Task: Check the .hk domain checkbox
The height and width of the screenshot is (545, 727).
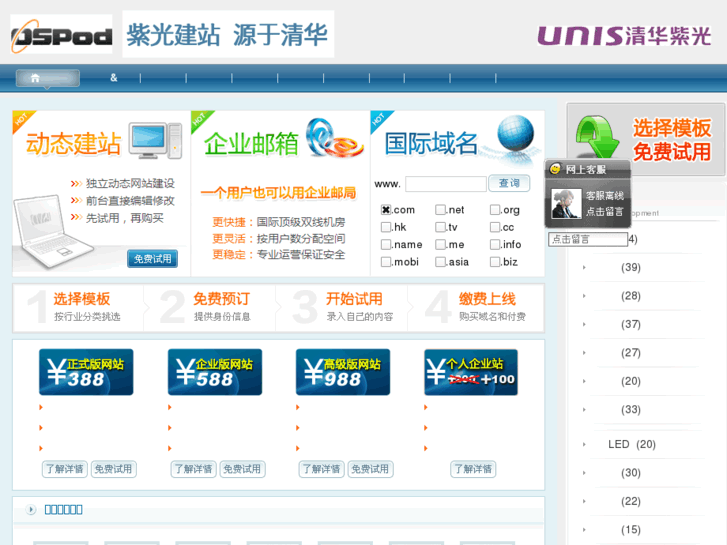Action: click(x=386, y=227)
